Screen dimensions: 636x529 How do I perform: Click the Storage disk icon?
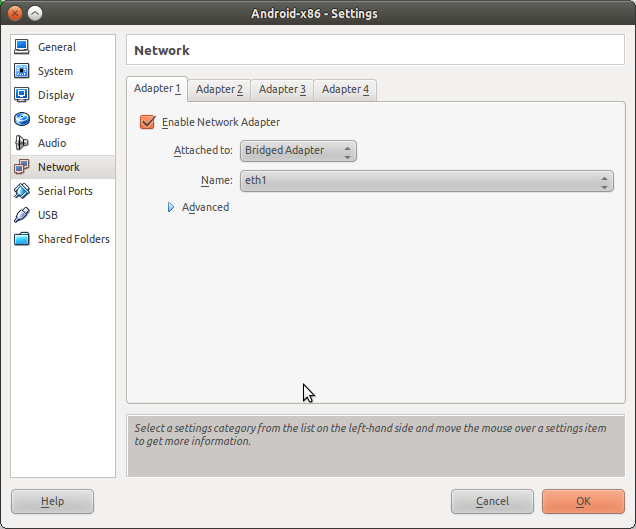click(21, 119)
